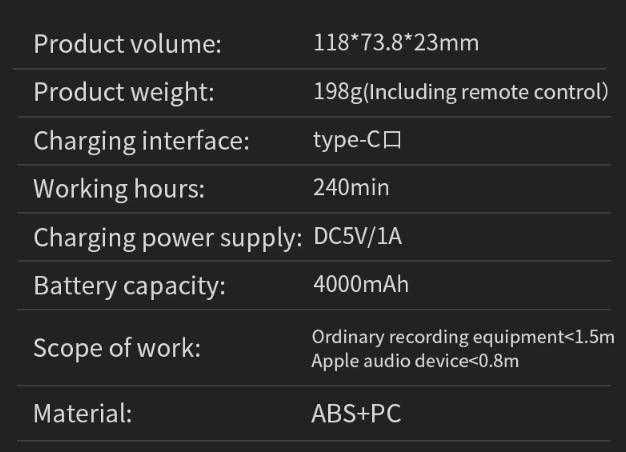
Task: Select the Material label
Action: 83,413
